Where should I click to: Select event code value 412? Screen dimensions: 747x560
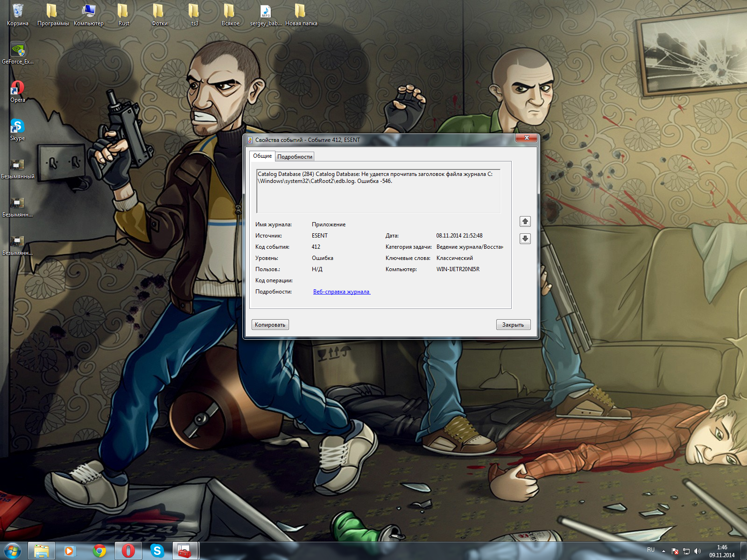[x=316, y=247]
